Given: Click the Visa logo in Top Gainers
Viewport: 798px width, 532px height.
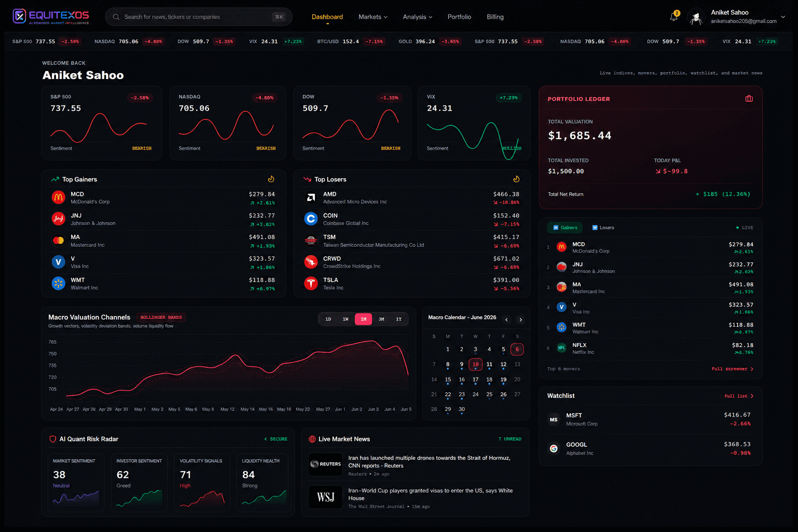Looking at the screenshot, I should 58,262.
